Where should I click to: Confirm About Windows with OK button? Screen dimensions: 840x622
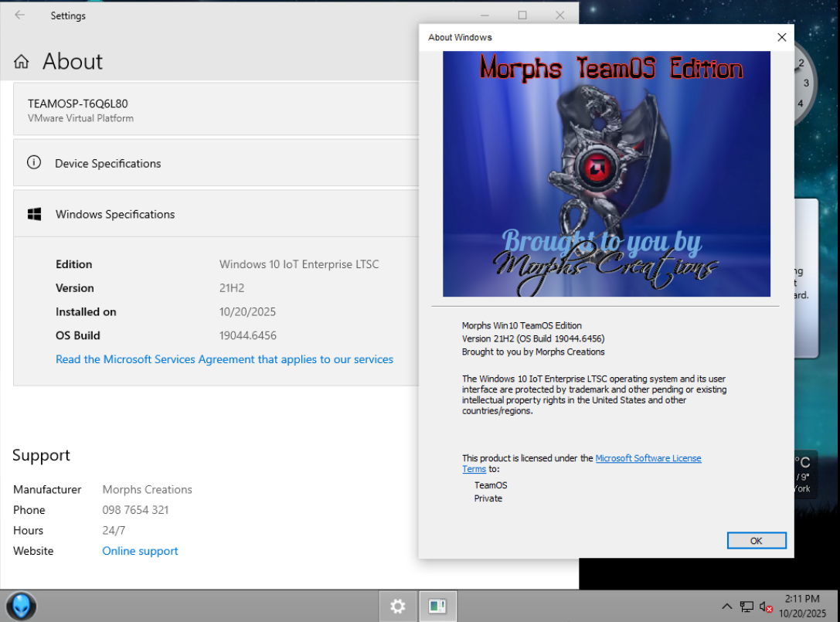click(756, 541)
